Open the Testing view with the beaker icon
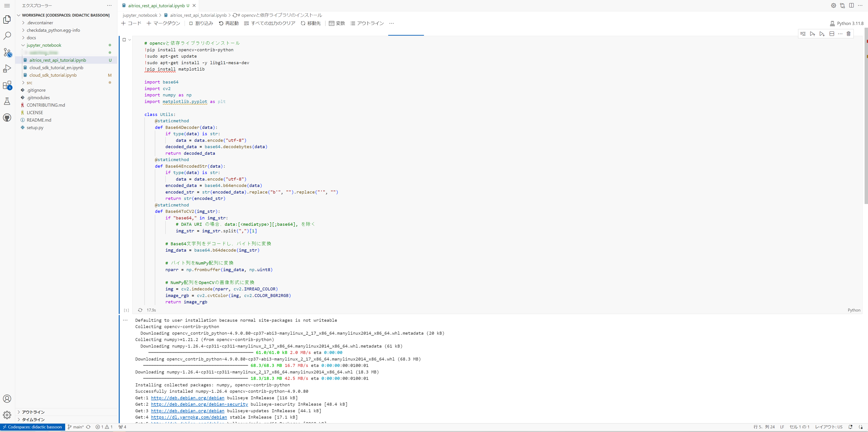Image resolution: width=868 pixels, height=432 pixels. [x=7, y=101]
